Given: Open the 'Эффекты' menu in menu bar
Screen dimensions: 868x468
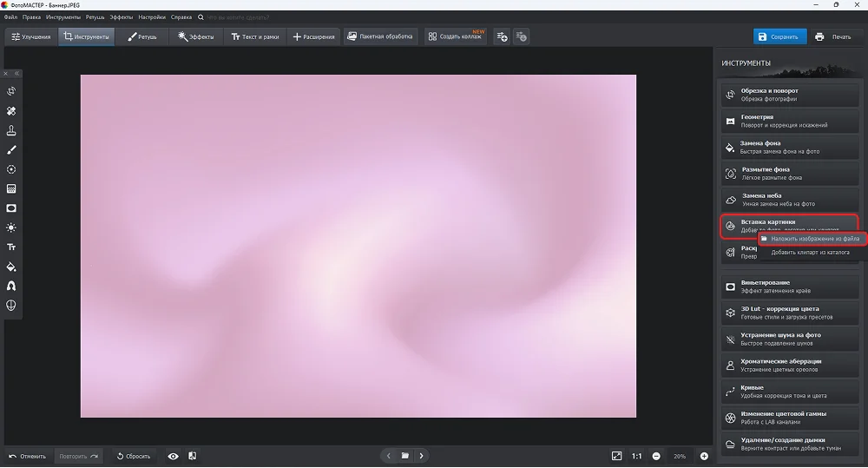Looking at the screenshot, I should (x=121, y=16).
